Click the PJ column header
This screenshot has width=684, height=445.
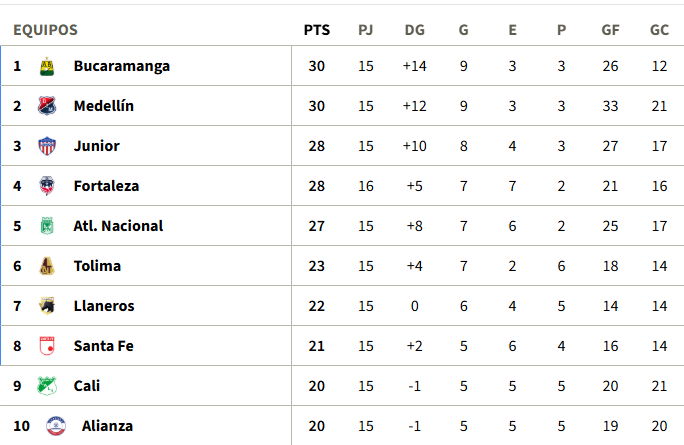tap(366, 30)
